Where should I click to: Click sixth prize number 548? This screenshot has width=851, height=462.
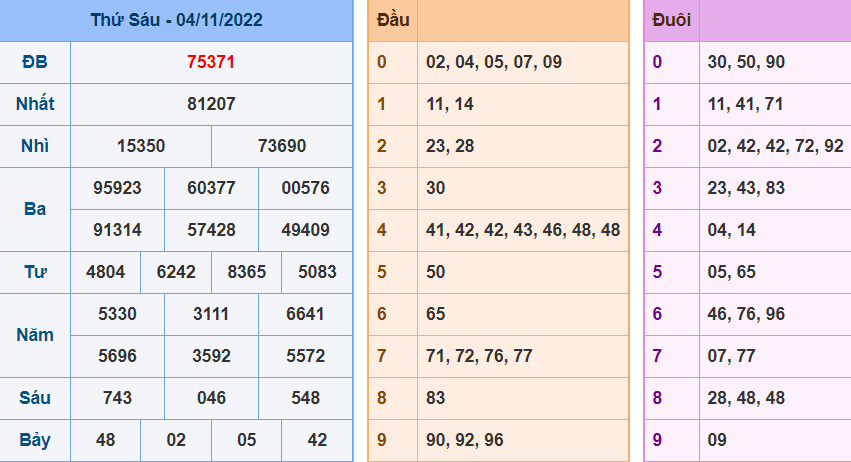point(306,398)
